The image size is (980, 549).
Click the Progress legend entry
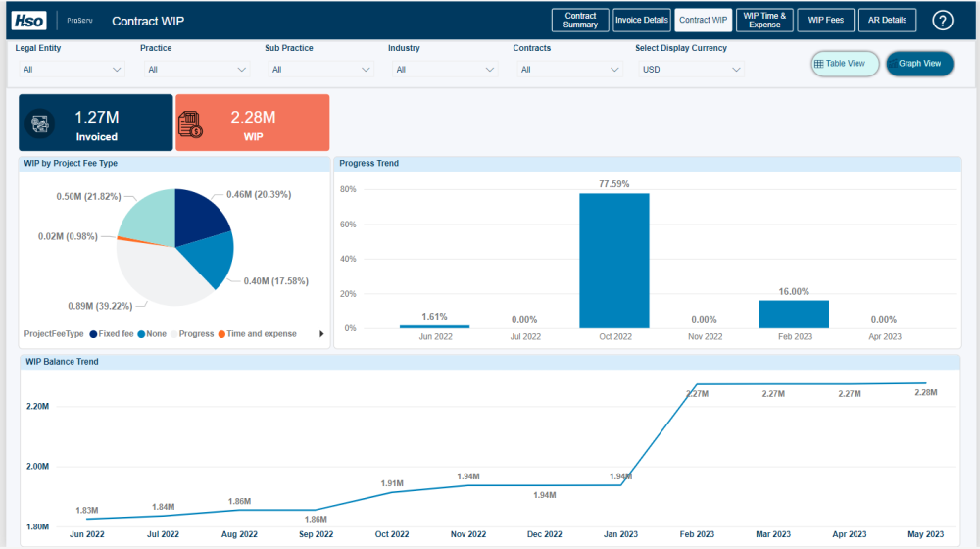[x=192, y=334]
